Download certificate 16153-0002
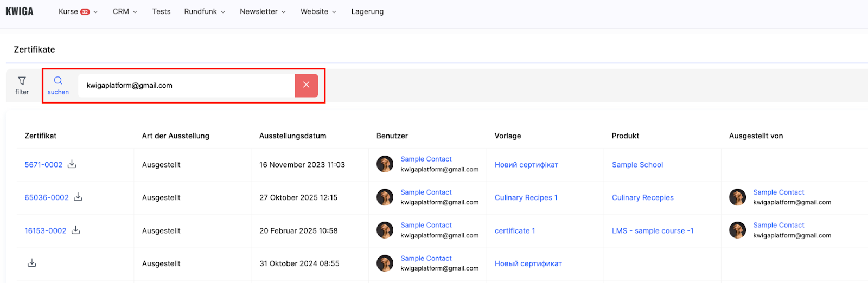Viewport: 868px width, 283px height. (76, 230)
